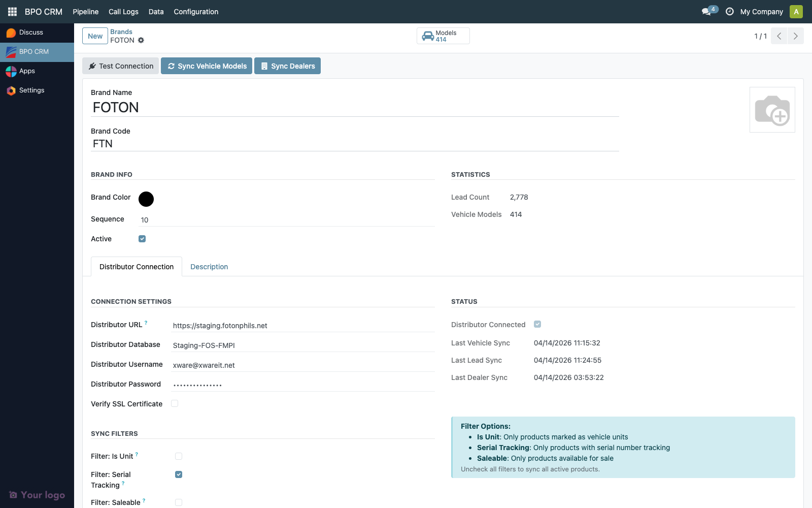Uncheck the Active checkbox

(142, 238)
